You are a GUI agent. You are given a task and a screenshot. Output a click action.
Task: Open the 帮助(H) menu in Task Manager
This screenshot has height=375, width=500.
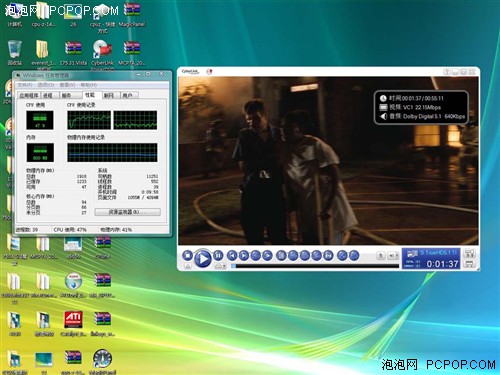[88, 85]
